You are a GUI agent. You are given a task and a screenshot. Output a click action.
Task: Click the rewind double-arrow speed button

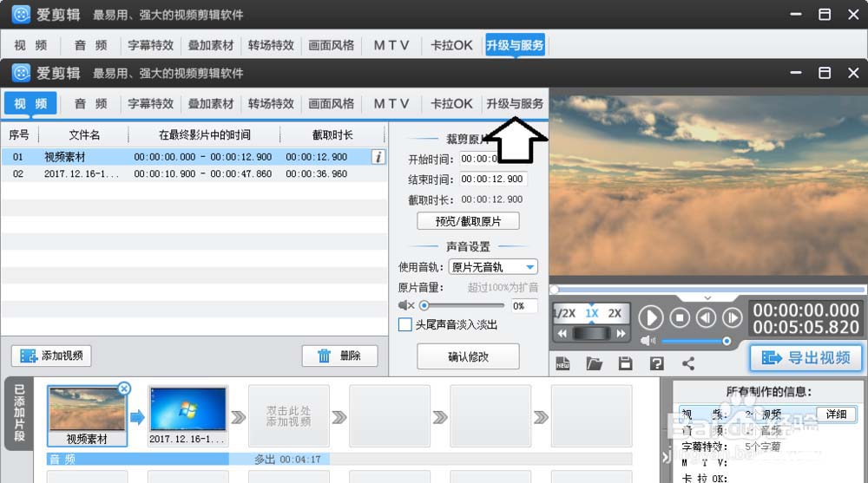(562, 333)
